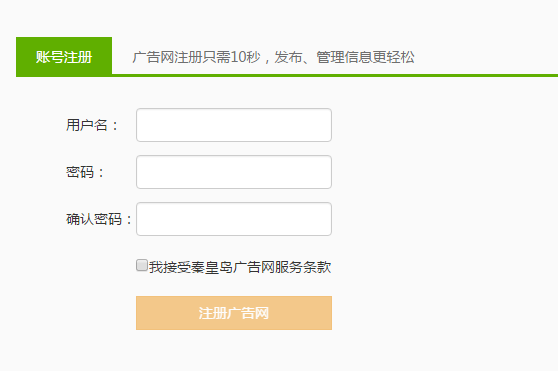This screenshot has height=371, width=558.
Task: Click the green divider line under header
Action: pyautogui.click(x=335, y=75)
